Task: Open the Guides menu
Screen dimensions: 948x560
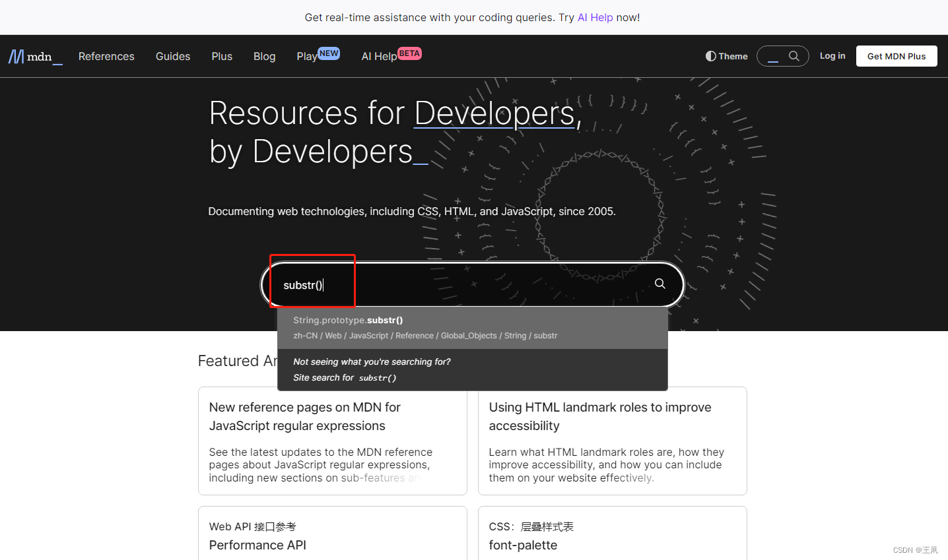Action: tap(173, 57)
